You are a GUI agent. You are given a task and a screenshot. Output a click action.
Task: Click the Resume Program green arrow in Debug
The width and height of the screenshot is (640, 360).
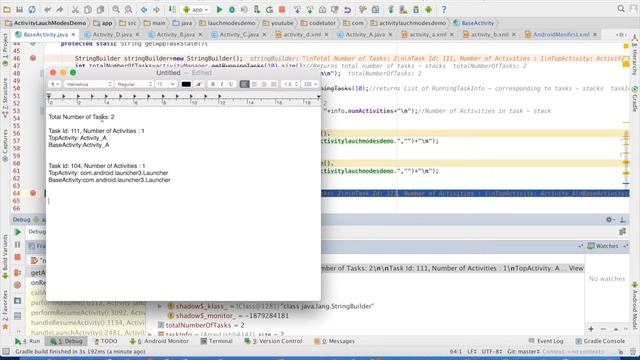click(x=18, y=232)
